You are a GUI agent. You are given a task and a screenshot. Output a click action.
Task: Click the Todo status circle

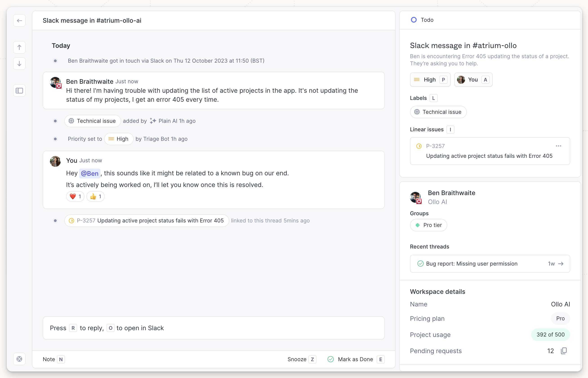(x=414, y=20)
